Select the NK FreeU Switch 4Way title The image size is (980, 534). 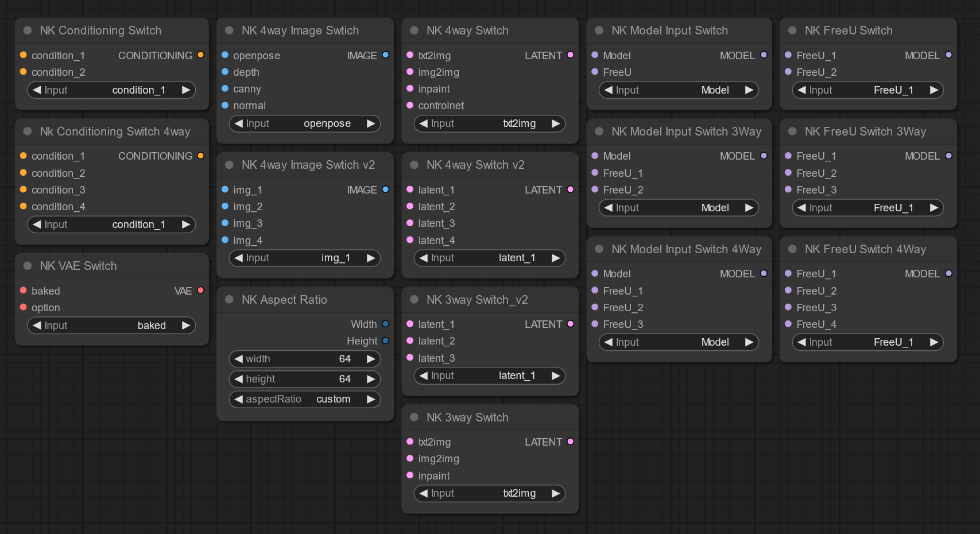[x=865, y=249]
